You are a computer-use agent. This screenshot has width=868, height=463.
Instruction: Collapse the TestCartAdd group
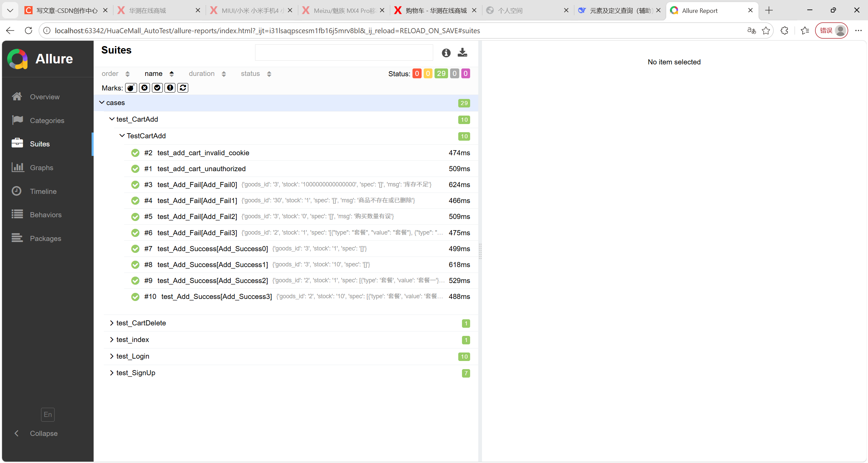point(146,136)
